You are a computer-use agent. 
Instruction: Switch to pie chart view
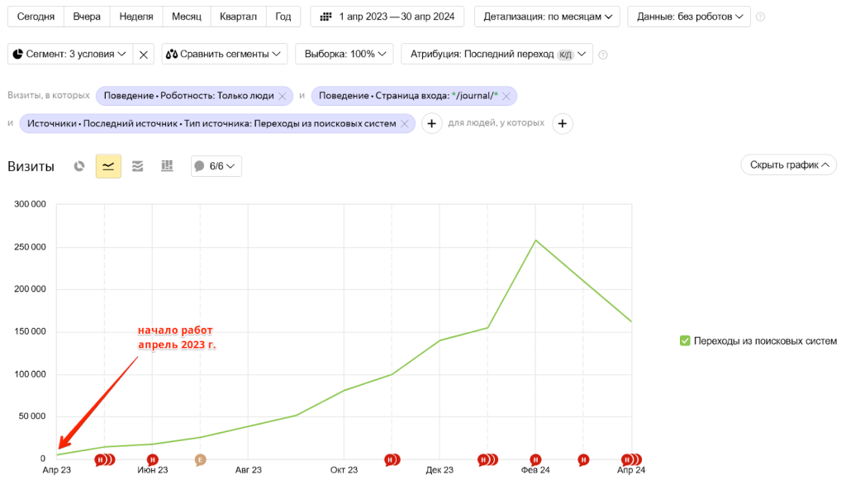click(x=79, y=166)
